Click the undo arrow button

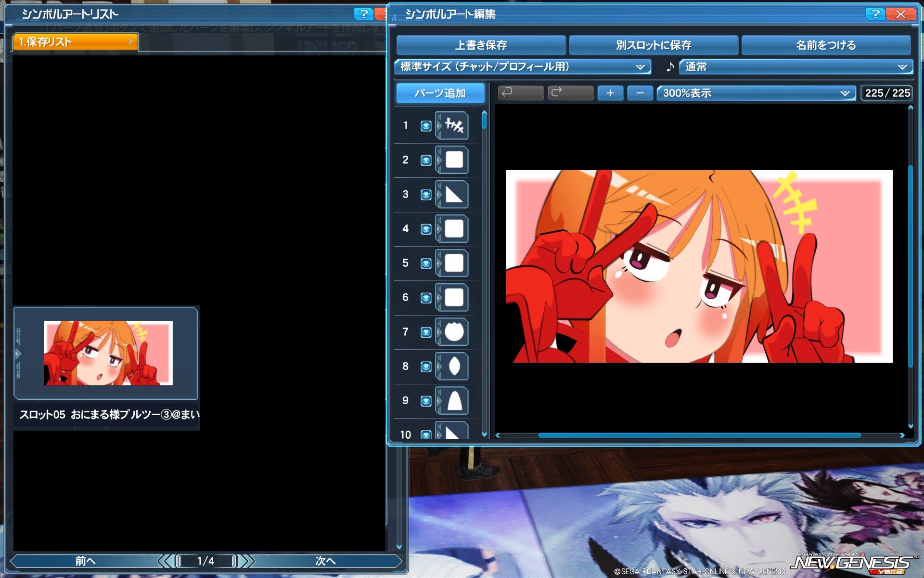coord(521,92)
